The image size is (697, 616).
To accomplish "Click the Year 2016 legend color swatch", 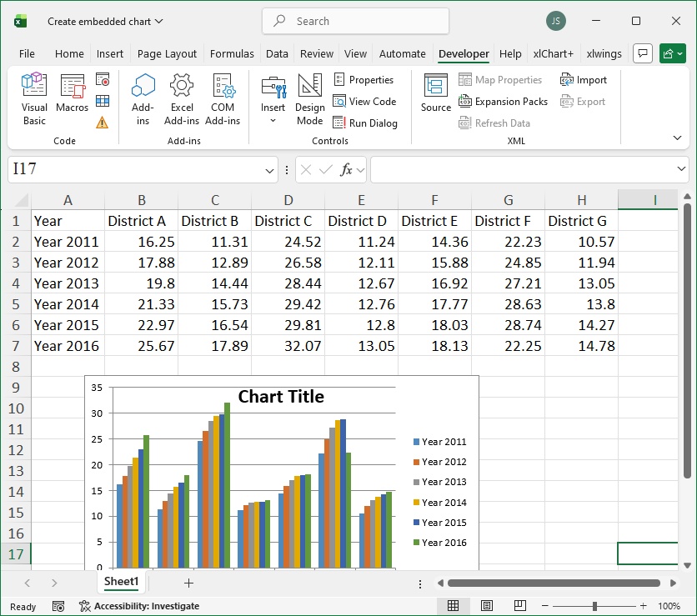I will tap(417, 542).
